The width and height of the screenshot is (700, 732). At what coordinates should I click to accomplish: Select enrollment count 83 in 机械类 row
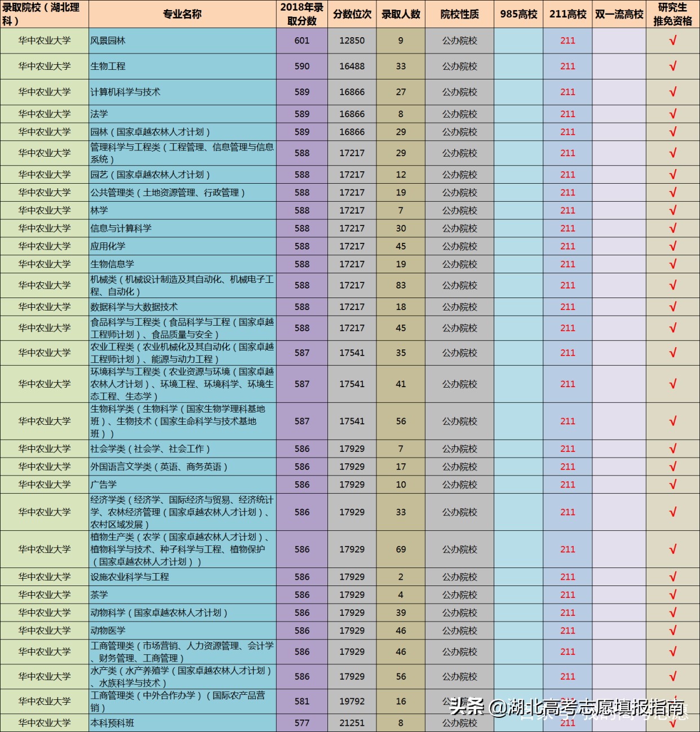401,286
